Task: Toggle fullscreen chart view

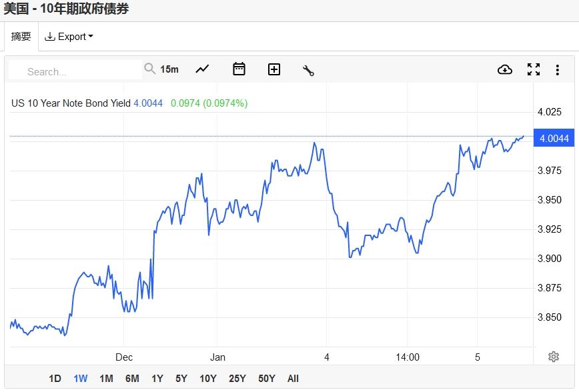Action: click(534, 69)
